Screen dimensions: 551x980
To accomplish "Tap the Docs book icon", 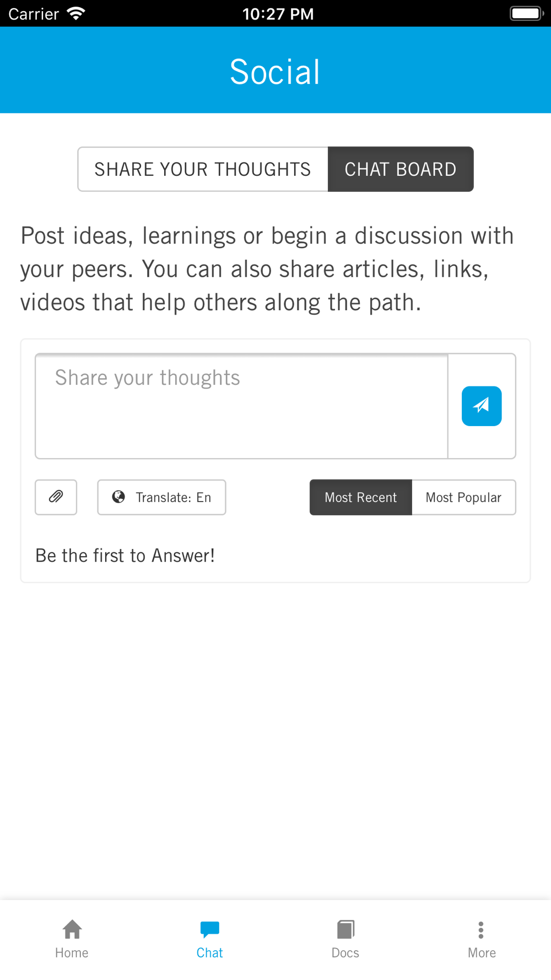I will (345, 929).
